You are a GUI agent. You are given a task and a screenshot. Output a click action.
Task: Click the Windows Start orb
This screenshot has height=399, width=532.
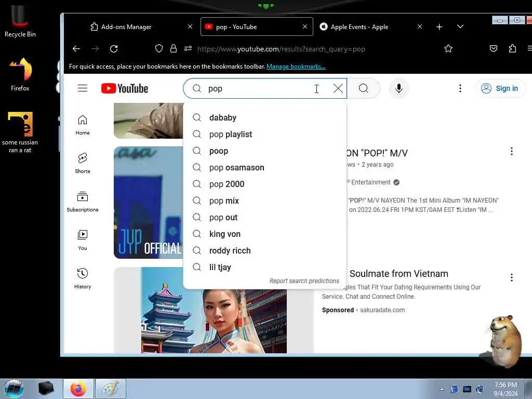pyautogui.click(x=14, y=389)
